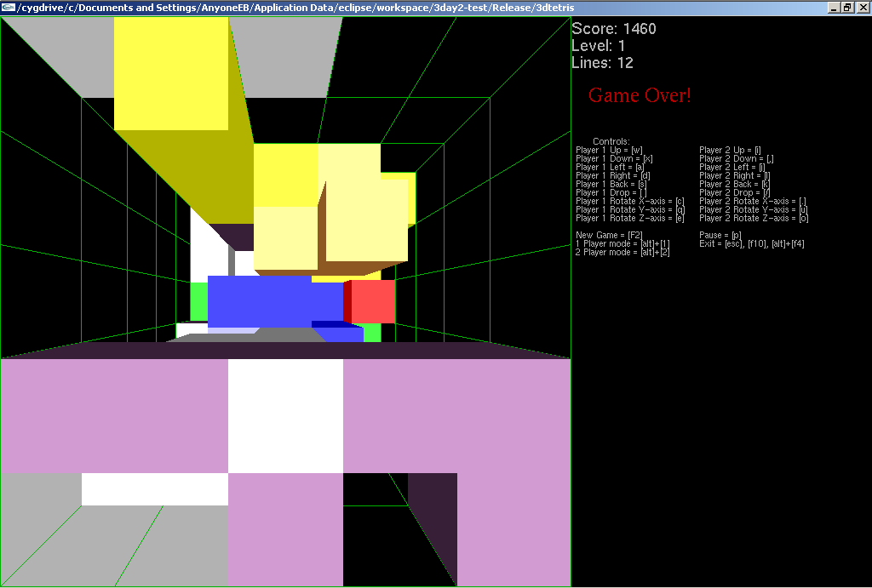Restore down the 3dtetris window

point(846,8)
